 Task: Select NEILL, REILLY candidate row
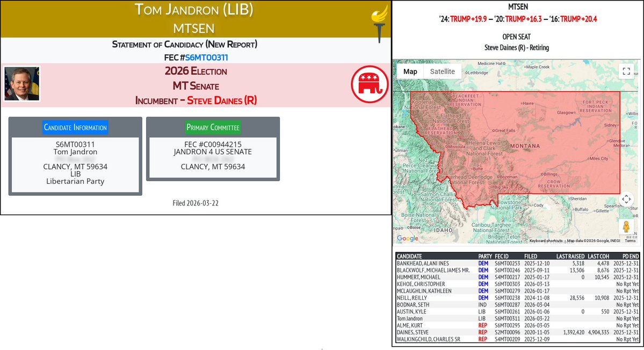[517, 298]
